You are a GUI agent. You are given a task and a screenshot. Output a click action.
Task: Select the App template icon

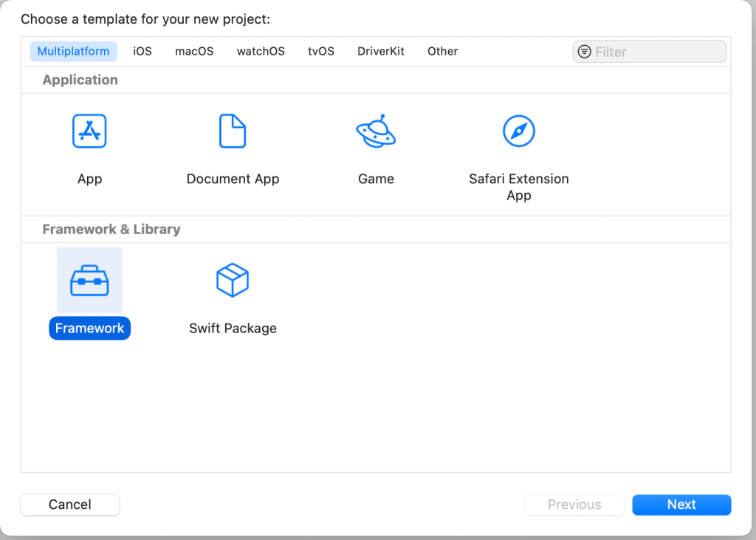pos(89,131)
